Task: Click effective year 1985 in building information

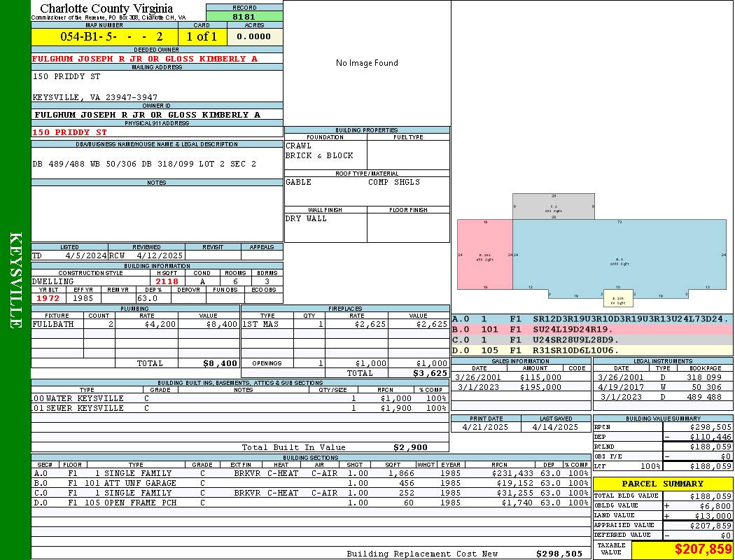Action: [x=83, y=298]
